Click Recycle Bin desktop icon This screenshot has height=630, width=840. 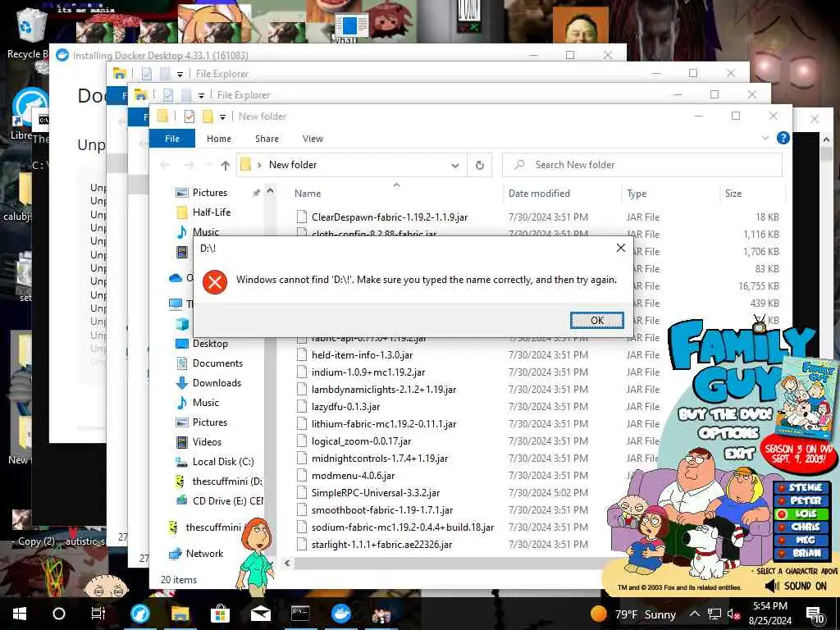coord(30,32)
